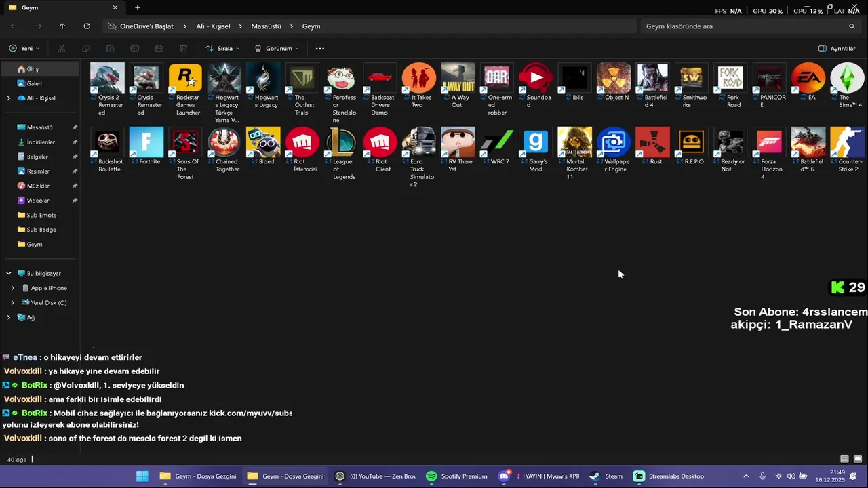
Task: Open Giriş in navigation pane
Action: [x=41, y=69]
